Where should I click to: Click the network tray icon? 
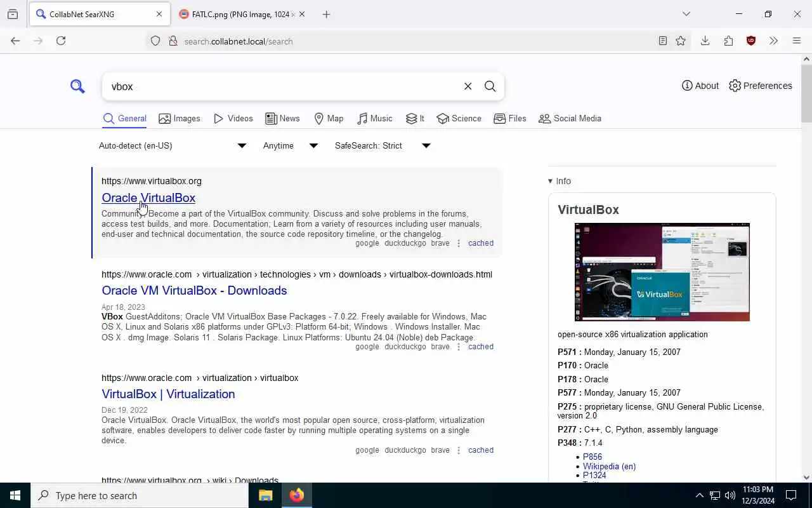715,495
